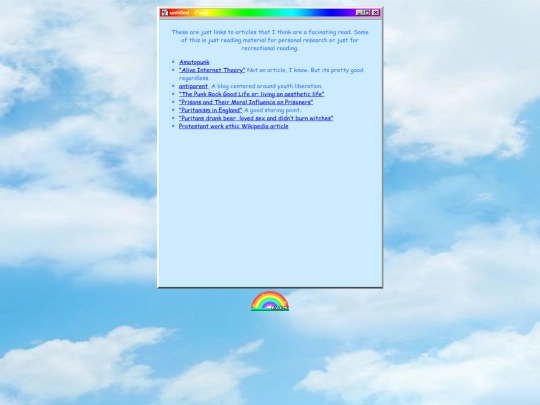Click text "Not an article, I know."
The image size is (540, 405).
click(x=278, y=70)
